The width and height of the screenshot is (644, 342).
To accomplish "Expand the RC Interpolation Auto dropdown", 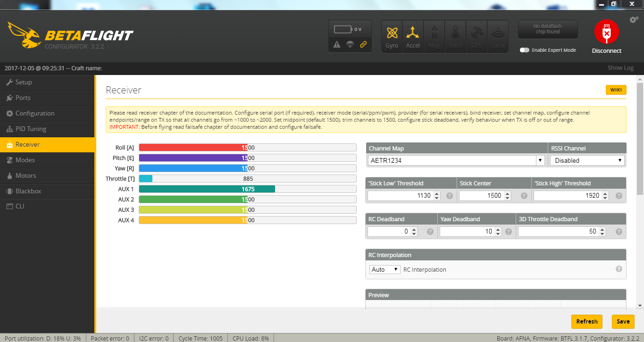I will pyautogui.click(x=385, y=269).
